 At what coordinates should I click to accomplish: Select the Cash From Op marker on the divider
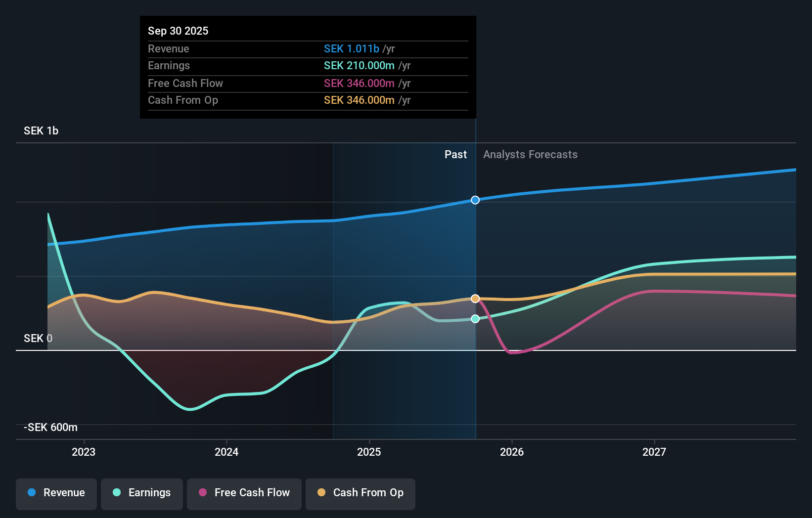[x=475, y=298]
